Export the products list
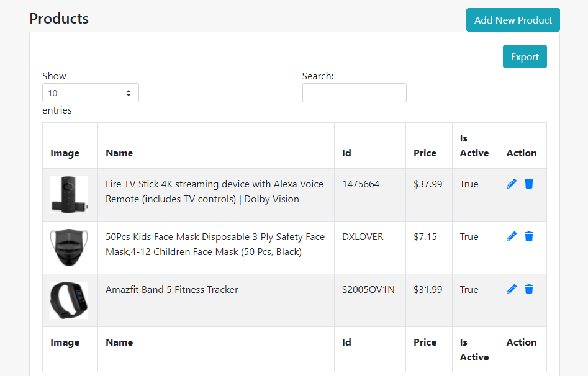Screen dimensions: 588x376 tap(525, 56)
